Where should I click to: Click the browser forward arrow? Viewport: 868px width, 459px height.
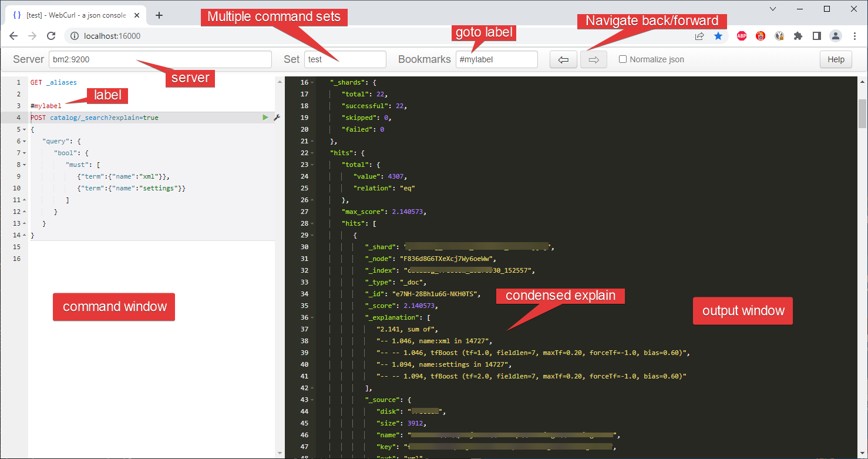click(x=32, y=36)
